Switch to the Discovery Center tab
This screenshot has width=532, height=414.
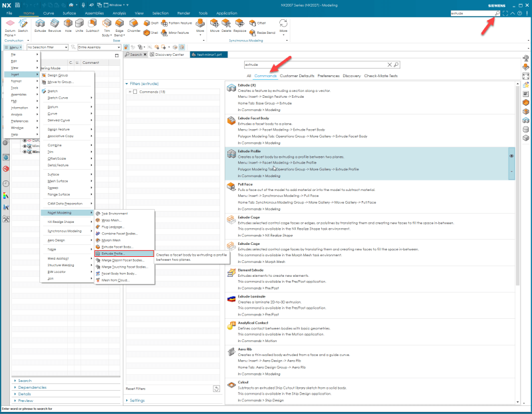click(167, 55)
